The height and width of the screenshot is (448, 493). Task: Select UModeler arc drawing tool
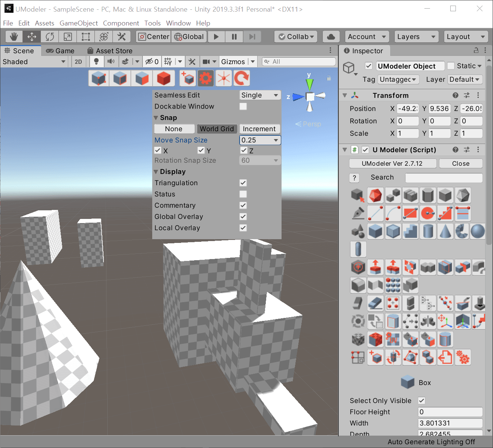click(393, 213)
